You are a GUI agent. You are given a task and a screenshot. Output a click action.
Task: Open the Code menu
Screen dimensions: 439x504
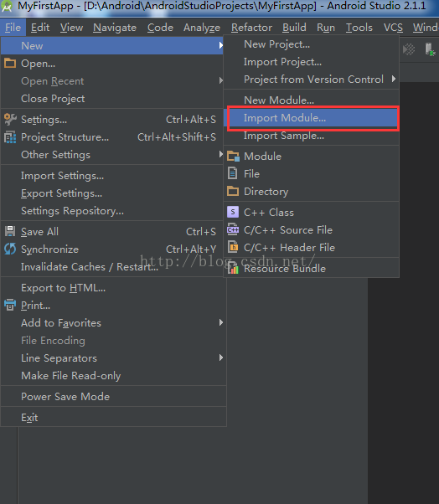click(160, 28)
